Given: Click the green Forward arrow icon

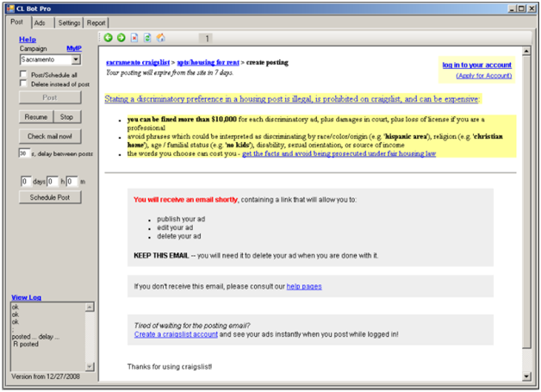Looking at the screenshot, I should coord(121,38).
